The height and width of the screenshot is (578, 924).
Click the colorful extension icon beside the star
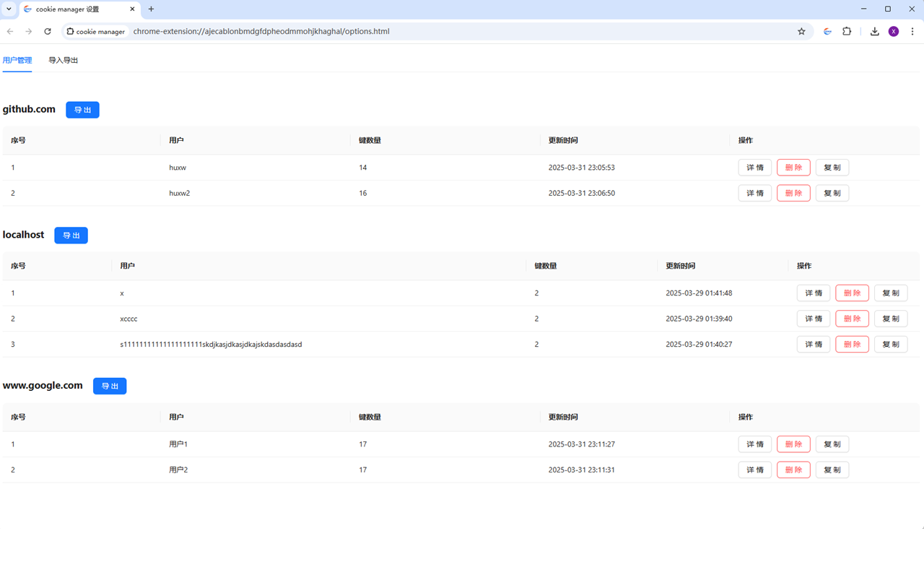tap(827, 31)
